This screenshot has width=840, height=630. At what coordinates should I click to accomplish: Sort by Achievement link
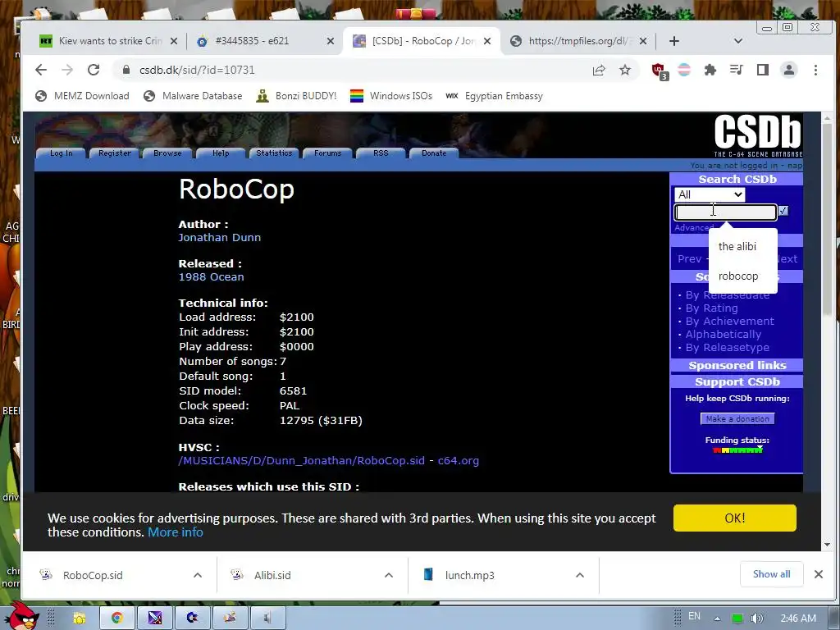729,322
